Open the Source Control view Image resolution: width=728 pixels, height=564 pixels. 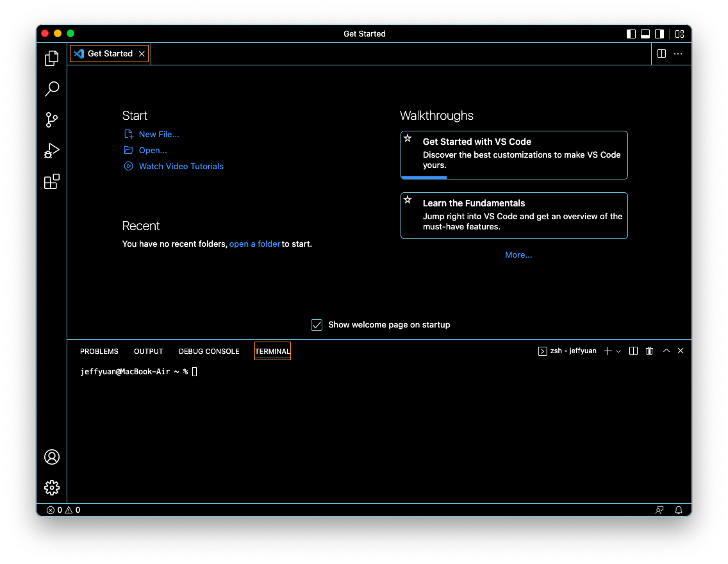pyautogui.click(x=51, y=120)
